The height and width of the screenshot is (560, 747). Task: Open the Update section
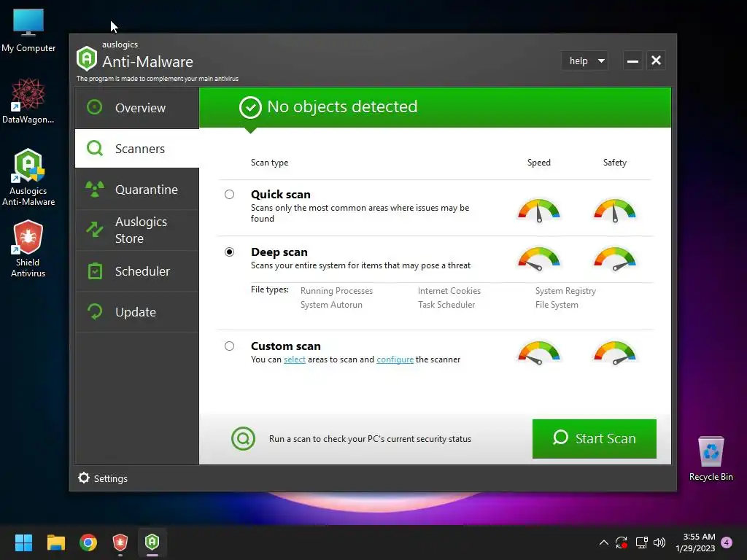(x=136, y=312)
